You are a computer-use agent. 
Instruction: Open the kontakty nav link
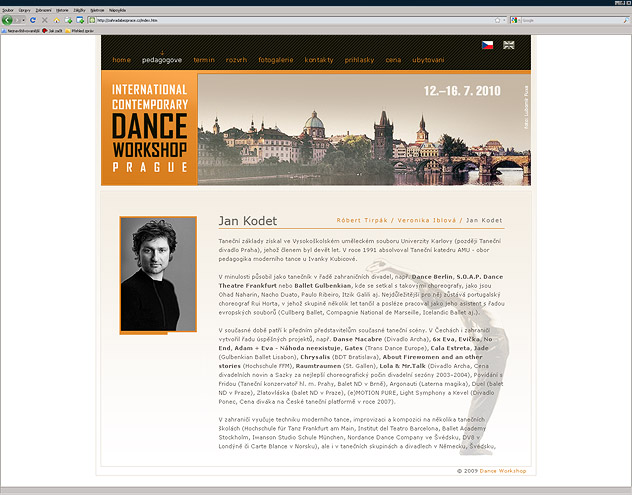319,60
